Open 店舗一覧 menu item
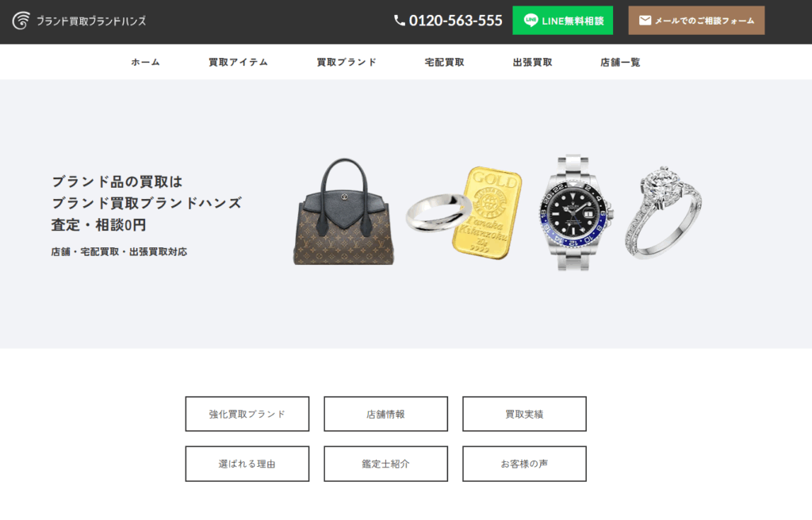Image resolution: width=812 pixels, height=520 pixels. coord(620,62)
